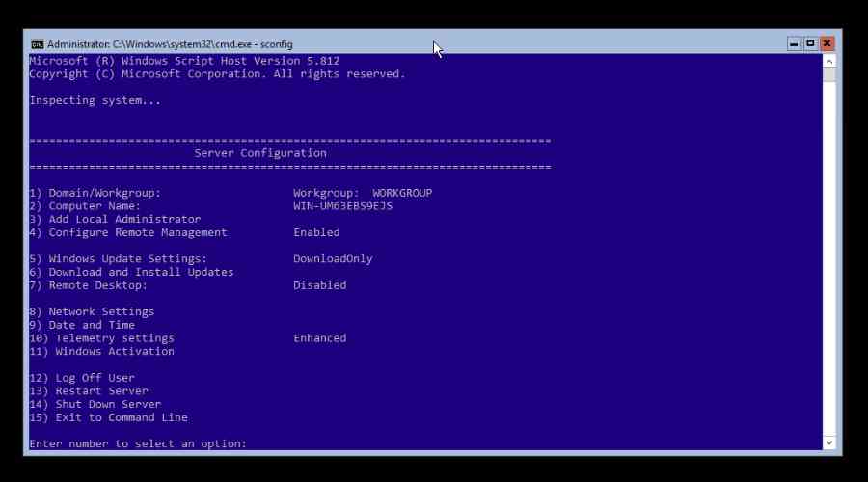Click the '2) Computer Name:' line
This screenshot has width=868, height=482.
point(85,206)
